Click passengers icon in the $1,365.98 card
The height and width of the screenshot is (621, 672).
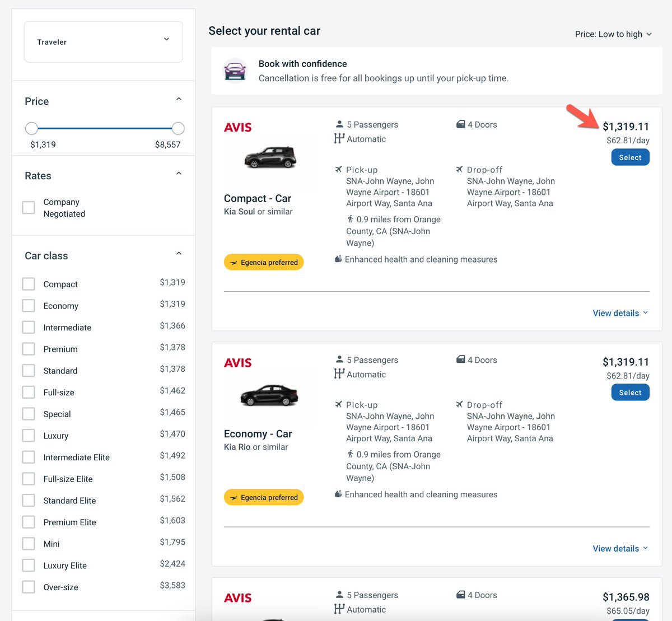pyautogui.click(x=339, y=595)
